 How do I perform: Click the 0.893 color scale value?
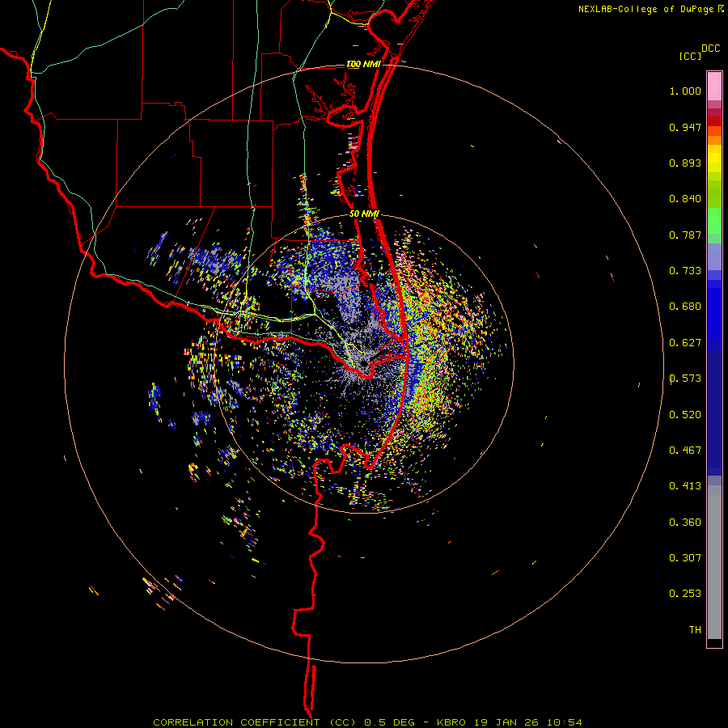point(685,163)
